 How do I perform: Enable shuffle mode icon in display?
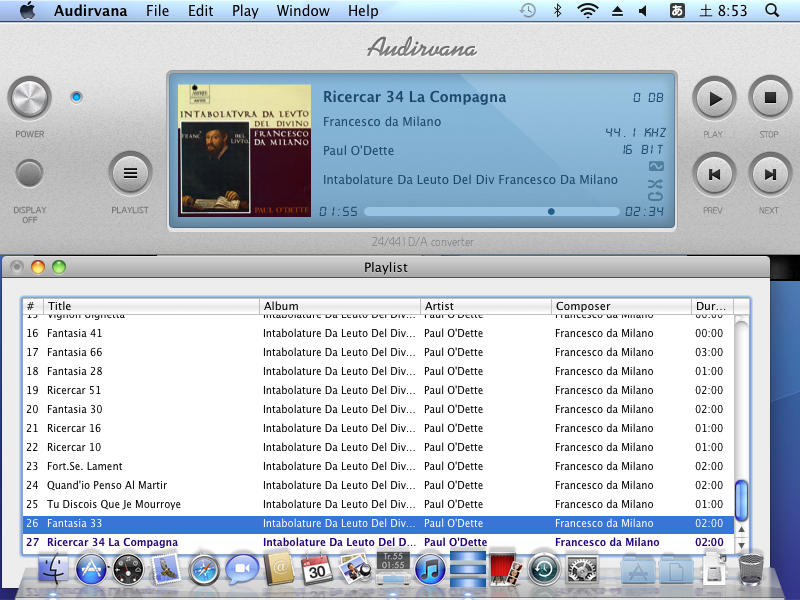pyautogui.click(x=655, y=184)
